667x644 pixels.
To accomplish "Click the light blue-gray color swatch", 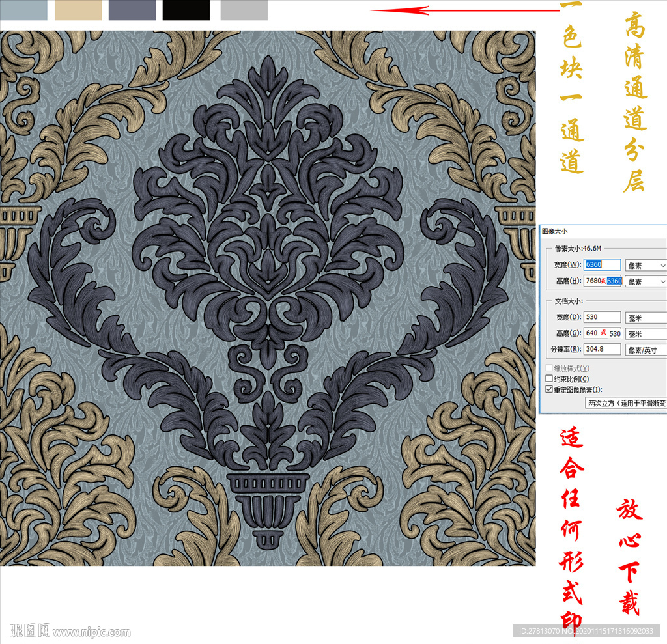I will coord(23,10).
